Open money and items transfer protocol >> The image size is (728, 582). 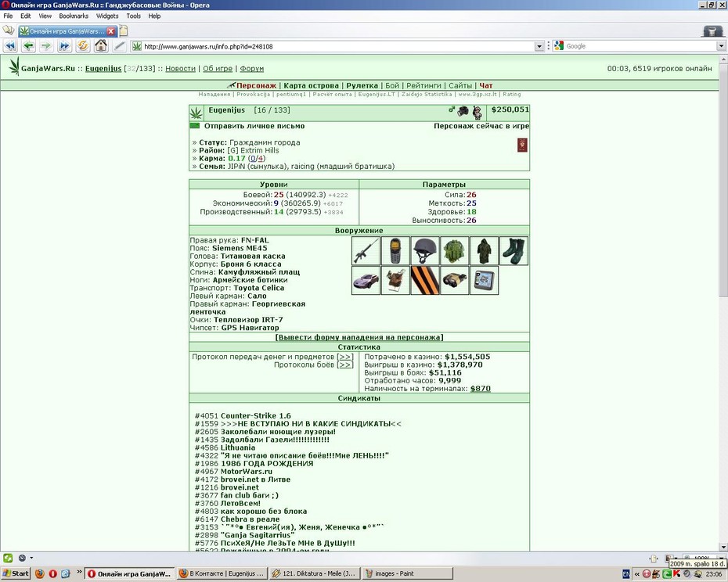345,357
